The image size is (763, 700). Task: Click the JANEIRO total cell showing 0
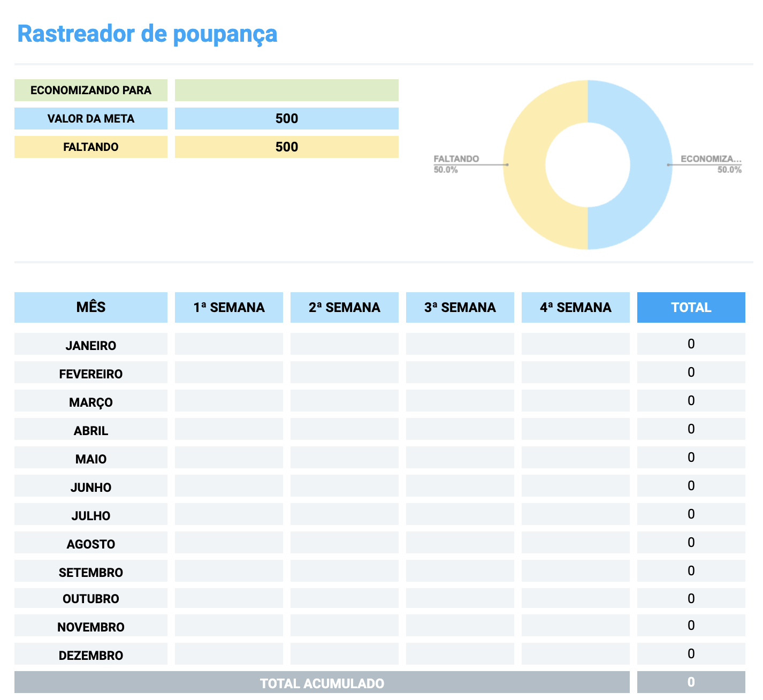coord(691,344)
